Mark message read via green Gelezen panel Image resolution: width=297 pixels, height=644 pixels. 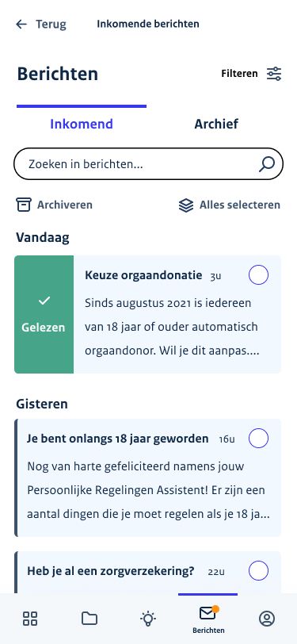(x=44, y=314)
